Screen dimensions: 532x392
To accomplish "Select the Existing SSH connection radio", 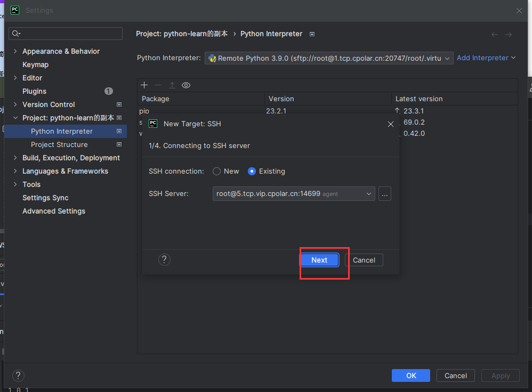I will click(252, 171).
